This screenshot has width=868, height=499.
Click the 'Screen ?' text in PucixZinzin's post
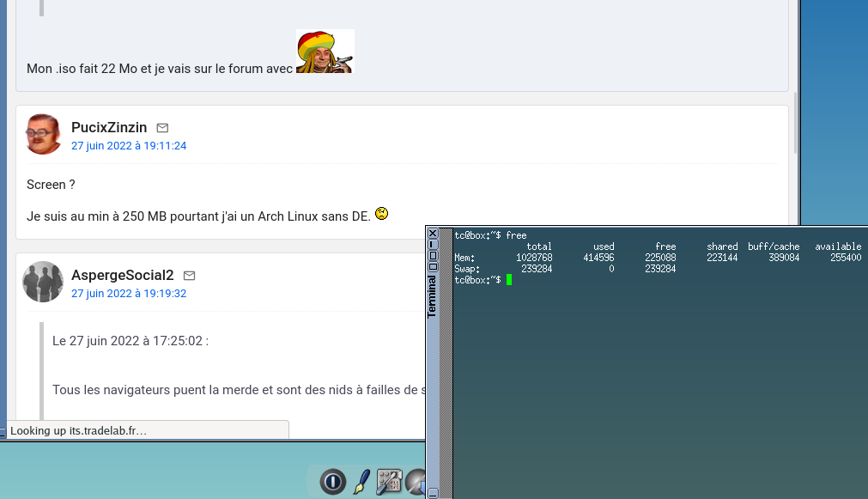point(51,185)
